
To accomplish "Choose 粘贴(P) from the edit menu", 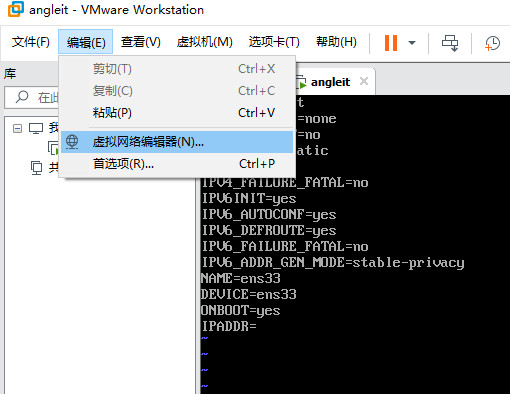I will (x=177, y=113).
